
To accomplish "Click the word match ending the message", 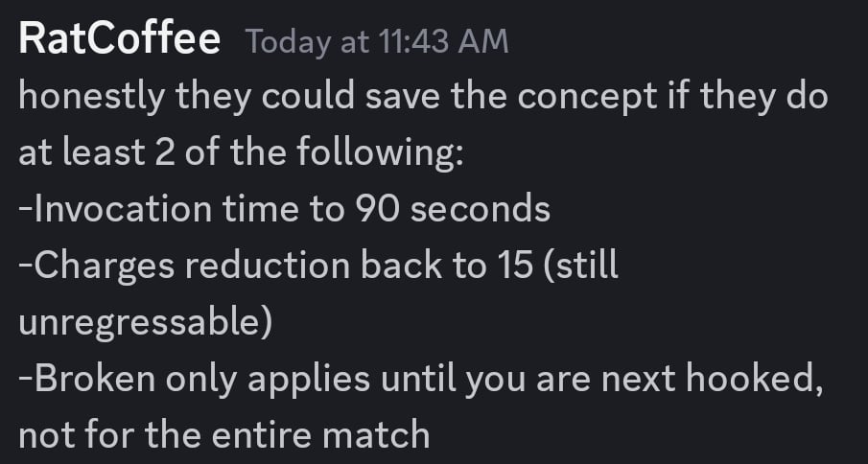I will (x=376, y=434).
